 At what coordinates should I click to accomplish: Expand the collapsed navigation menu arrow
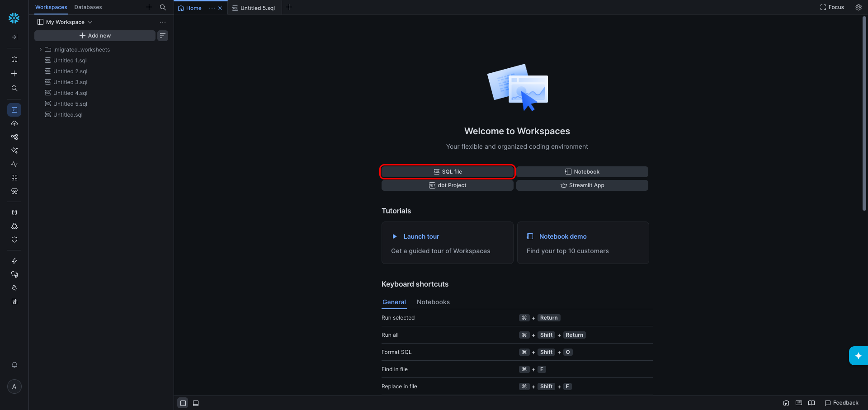click(14, 37)
